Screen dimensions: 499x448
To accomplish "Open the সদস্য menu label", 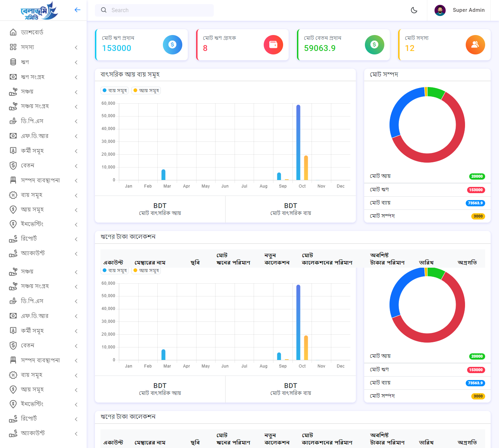I will [x=27, y=47].
